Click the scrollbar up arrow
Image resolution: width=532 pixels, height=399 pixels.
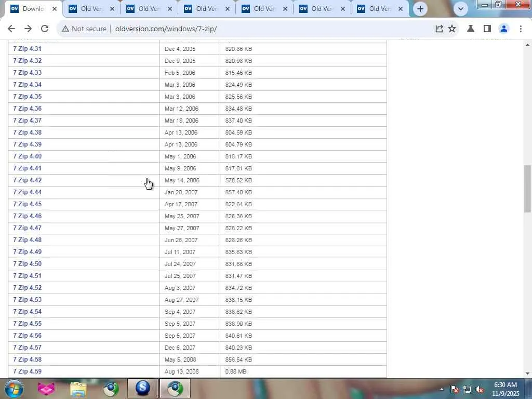pyautogui.click(x=527, y=45)
